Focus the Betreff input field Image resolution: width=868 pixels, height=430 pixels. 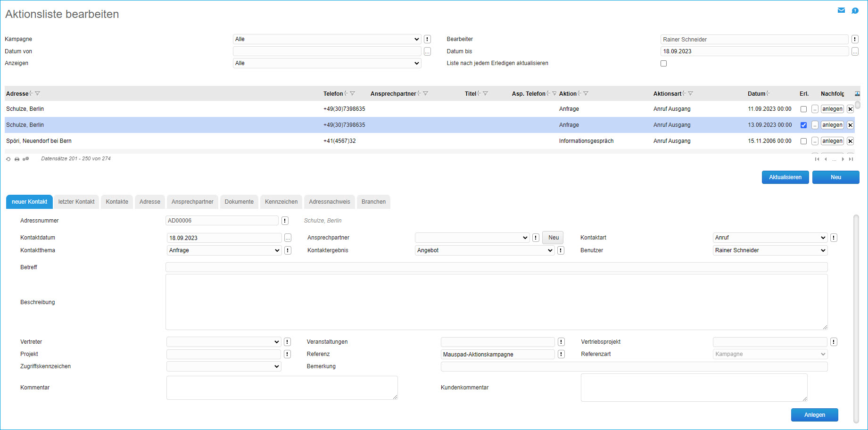point(496,267)
